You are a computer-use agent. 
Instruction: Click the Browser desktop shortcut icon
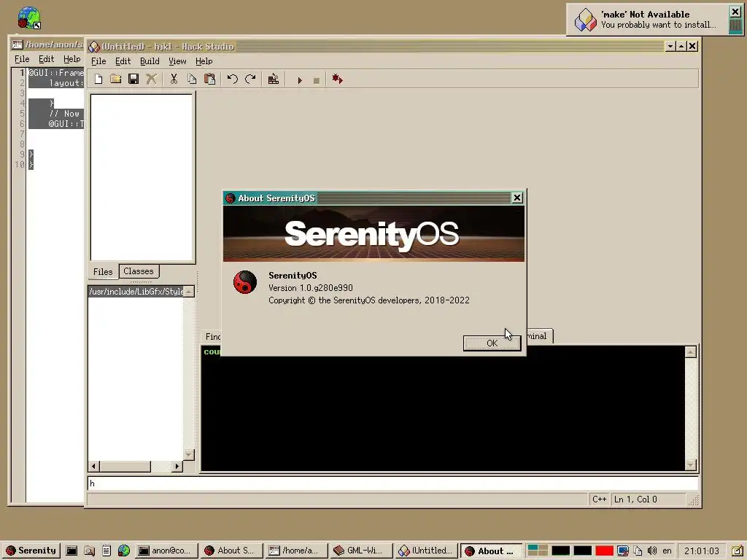tap(29, 17)
